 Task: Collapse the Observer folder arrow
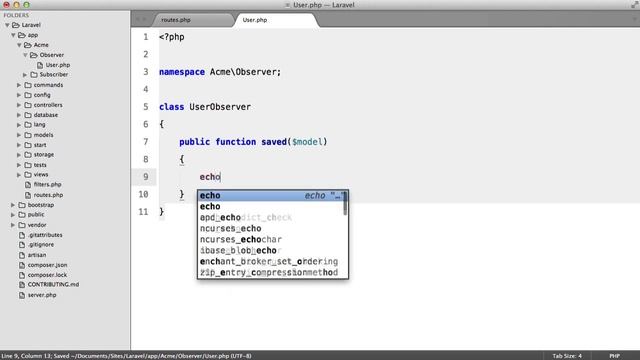coord(25,55)
